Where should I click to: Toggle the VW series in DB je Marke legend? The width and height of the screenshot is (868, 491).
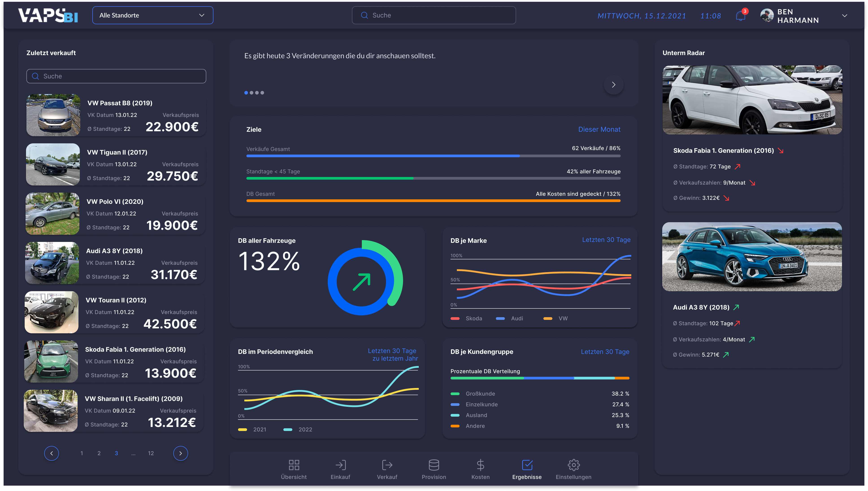[556, 318]
